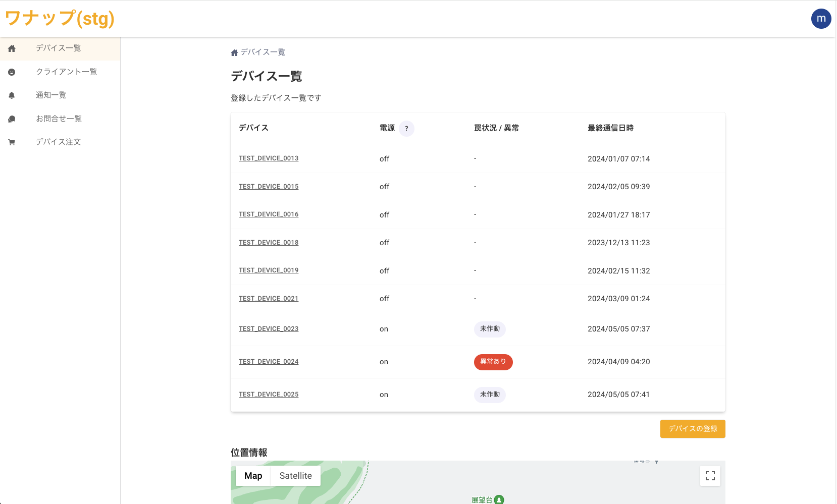Click the shopping cart icon
This screenshot has height=504, width=837.
(12, 142)
